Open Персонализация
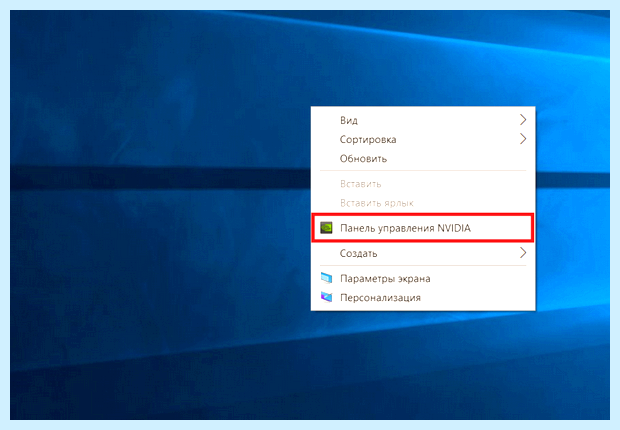 [x=423, y=297]
